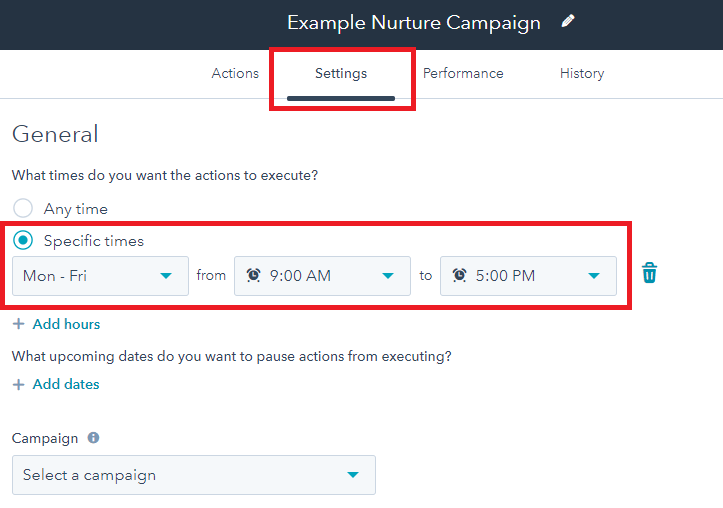Open the History tab
Screen dimensions: 723x508
582,73
